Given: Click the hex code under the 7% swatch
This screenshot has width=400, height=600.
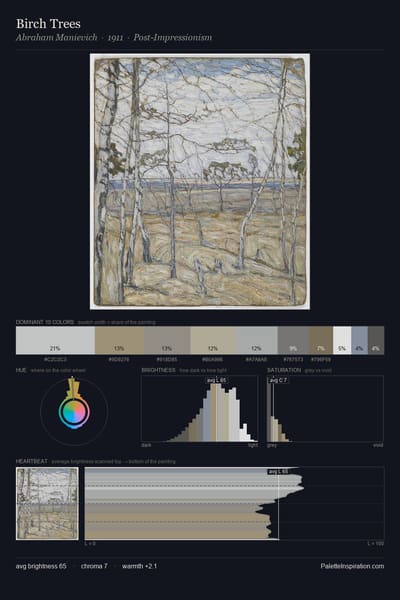Looking at the screenshot, I should (x=321, y=360).
